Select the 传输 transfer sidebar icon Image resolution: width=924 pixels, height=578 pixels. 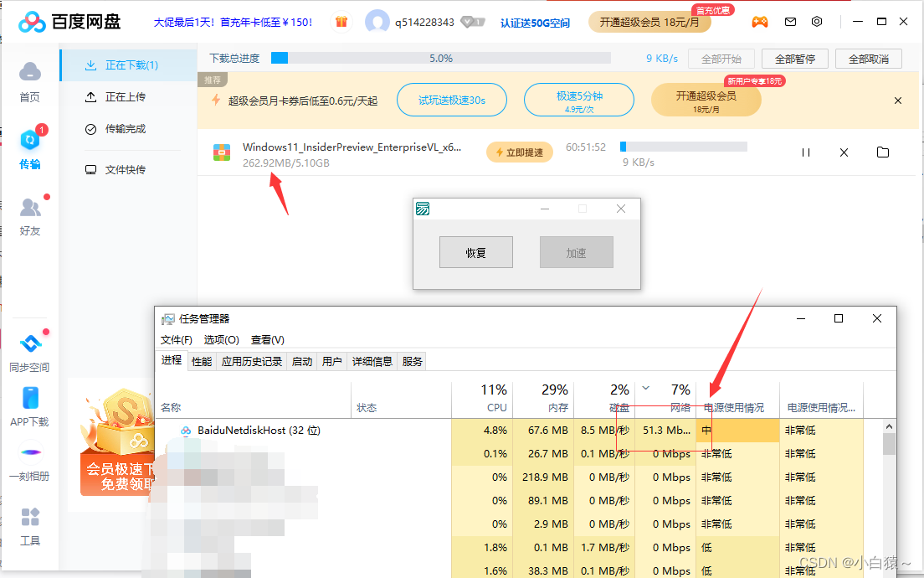coord(30,148)
